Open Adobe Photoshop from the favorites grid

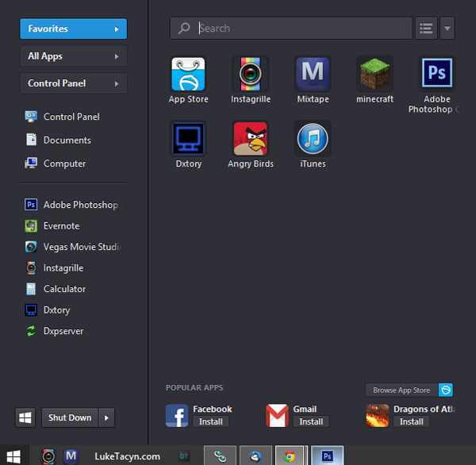pyautogui.click(x=437, y=74)
